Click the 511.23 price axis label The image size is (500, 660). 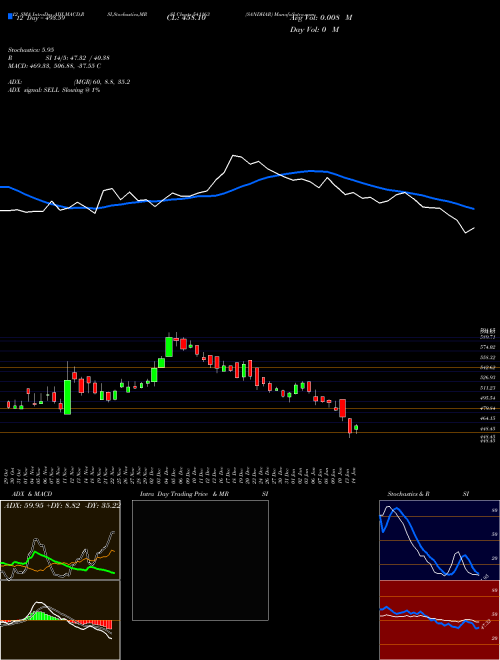[487, 388]
